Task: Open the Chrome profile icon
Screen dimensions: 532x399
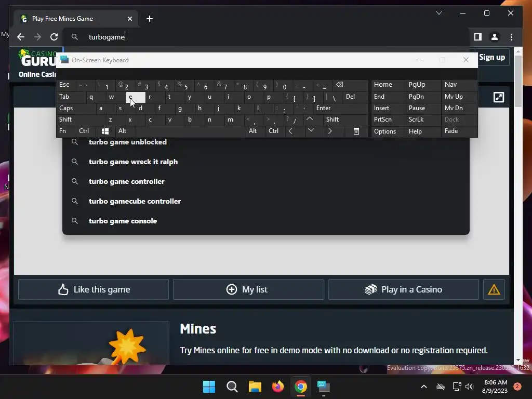Action: click(495, 37)
